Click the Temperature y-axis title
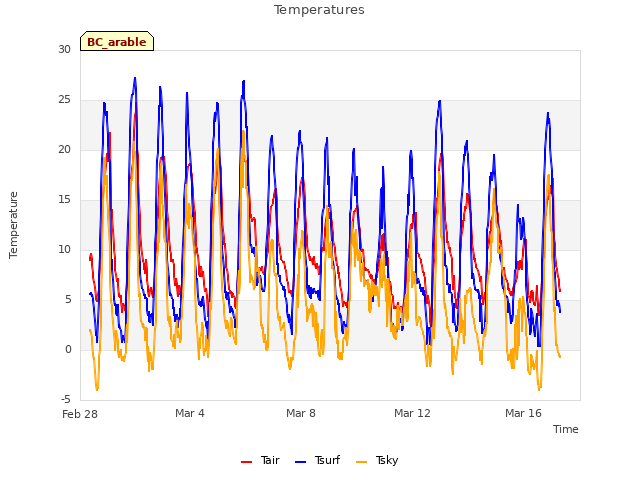Viewport: 640px width, 480px height. 13,225
